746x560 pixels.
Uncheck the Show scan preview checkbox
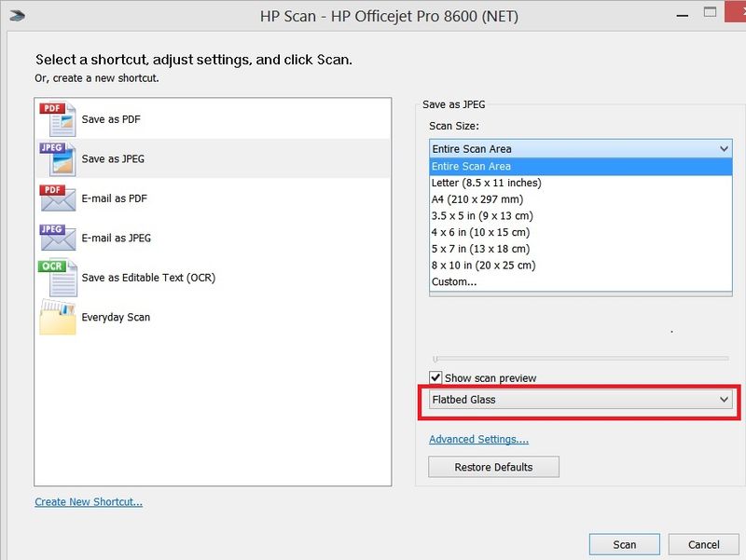(435, 378)
